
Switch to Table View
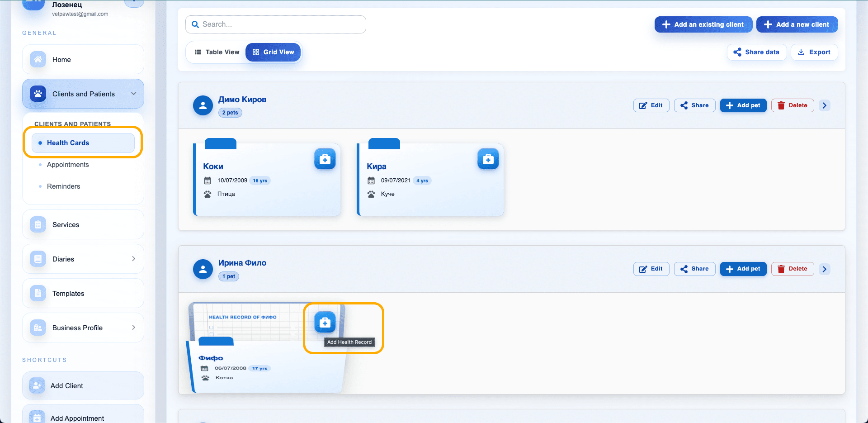tap(217, 52)
